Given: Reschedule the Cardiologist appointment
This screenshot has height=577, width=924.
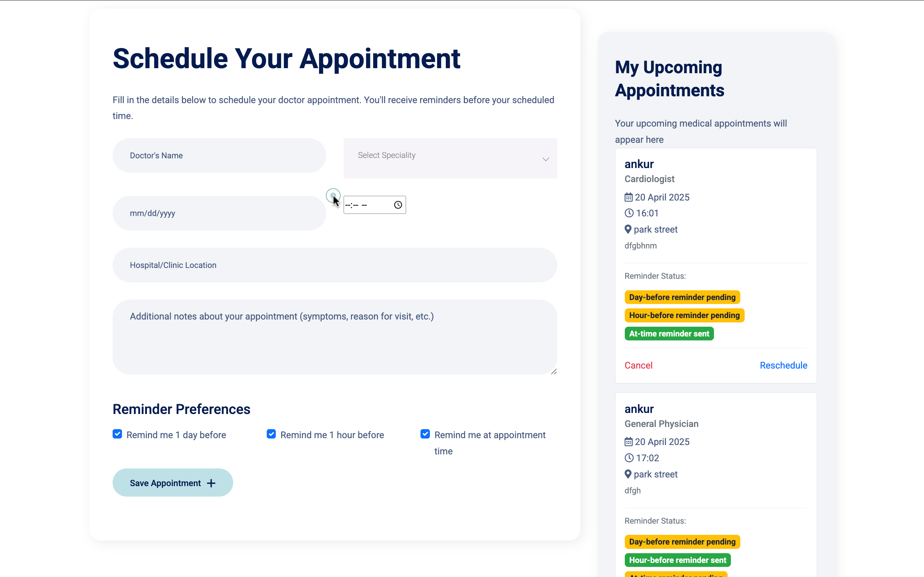Looking at the screenshot, I should point(783,365).
